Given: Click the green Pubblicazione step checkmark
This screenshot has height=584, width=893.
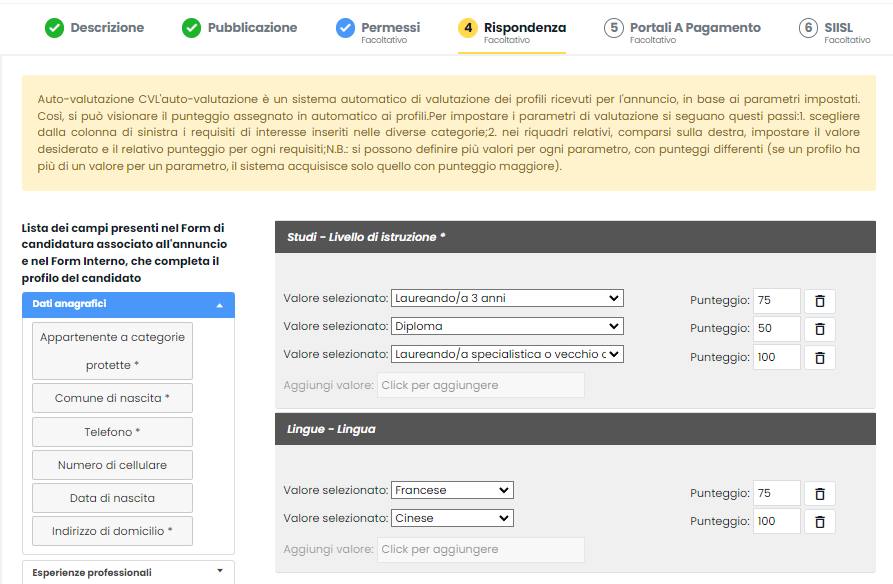Looking at the screenshot, I should (191, 28).
